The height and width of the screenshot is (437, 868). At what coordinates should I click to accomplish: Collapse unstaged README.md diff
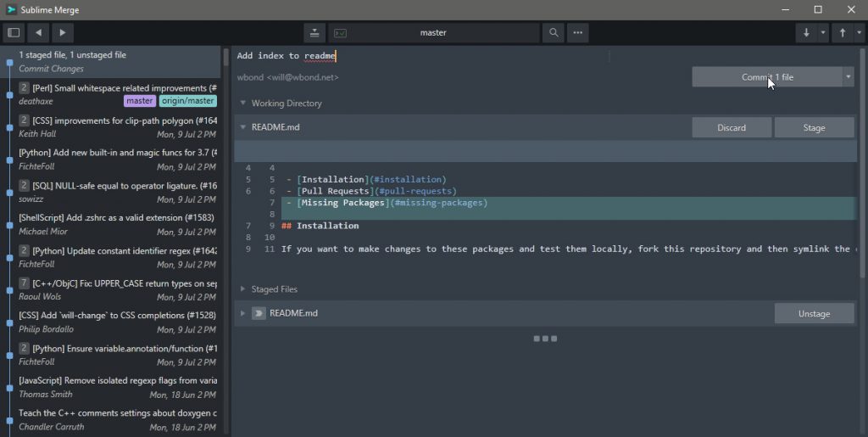(242, 126)
